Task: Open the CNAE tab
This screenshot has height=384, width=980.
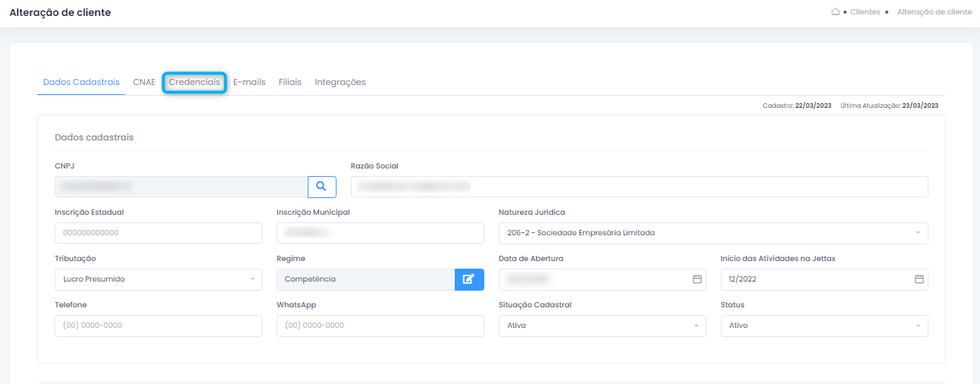Action: pyautogui.click(x=144, y=82)
